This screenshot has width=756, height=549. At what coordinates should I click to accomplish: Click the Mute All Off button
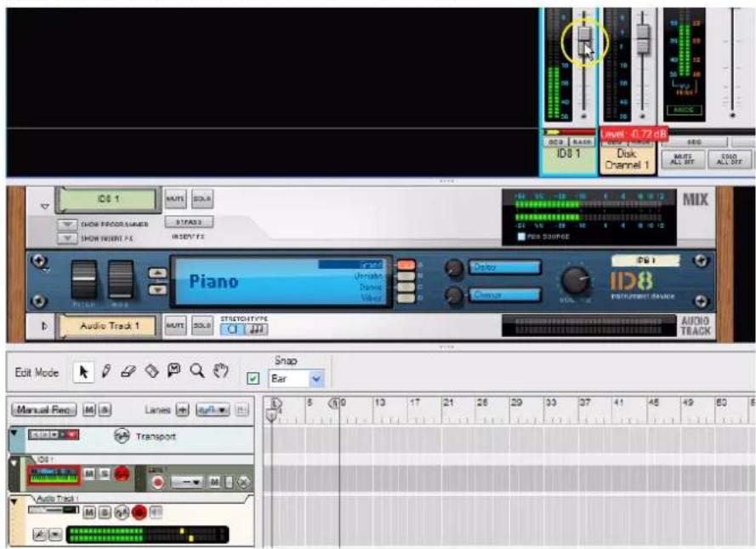point(682,159)
